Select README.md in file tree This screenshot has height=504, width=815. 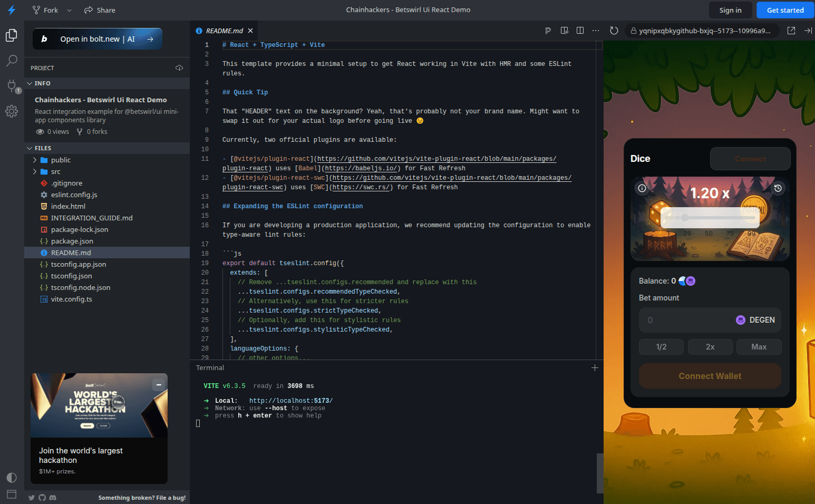(107, 253)
